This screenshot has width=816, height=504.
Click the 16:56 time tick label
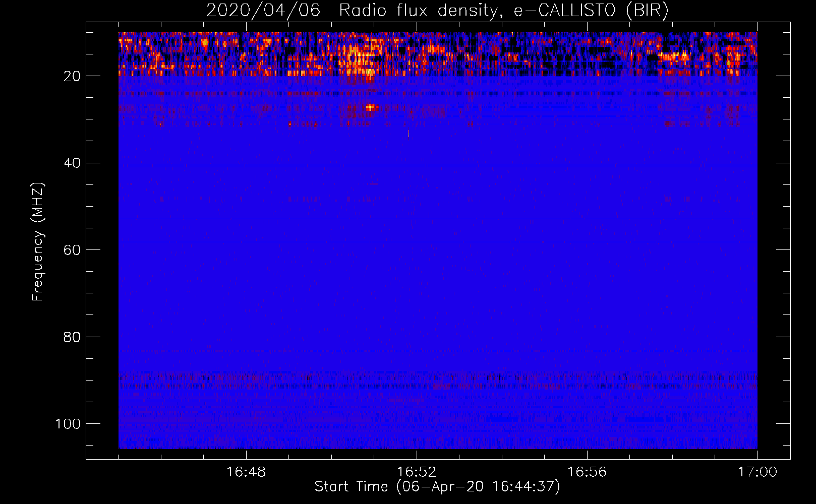point(587,472)
